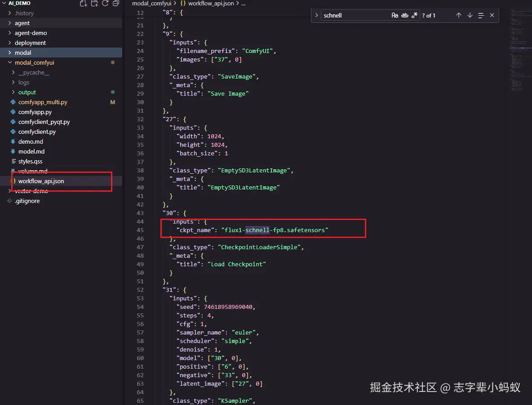532x405 pixels.
Task: Toggle Find in Selection
Action: (481, 15)
